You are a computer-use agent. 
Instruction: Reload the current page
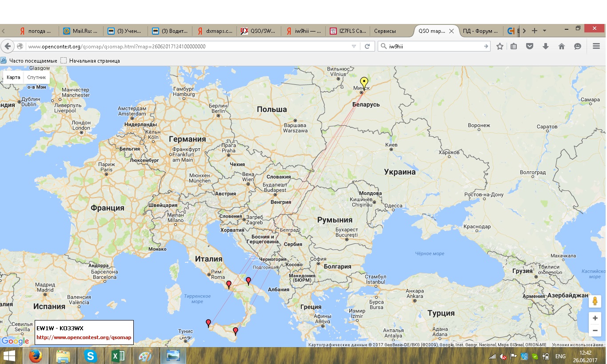367,46
